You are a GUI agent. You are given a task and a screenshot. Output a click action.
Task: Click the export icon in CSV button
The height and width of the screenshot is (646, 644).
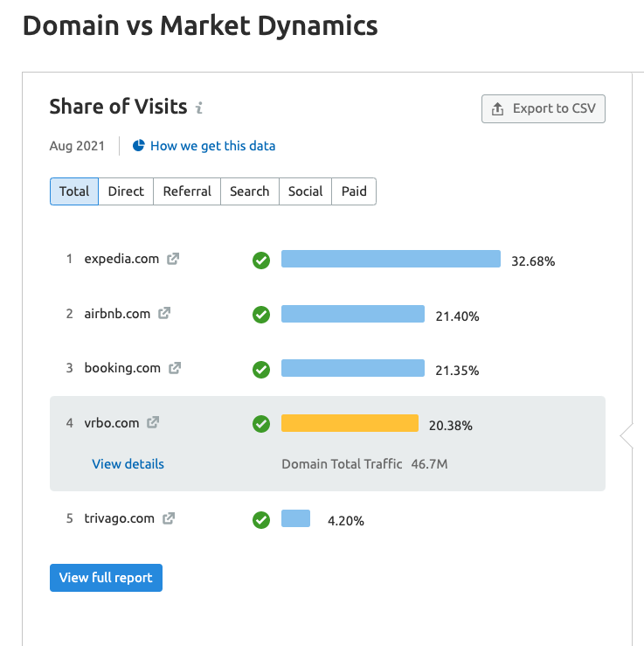pyautogui.click(x=497, y=108)
